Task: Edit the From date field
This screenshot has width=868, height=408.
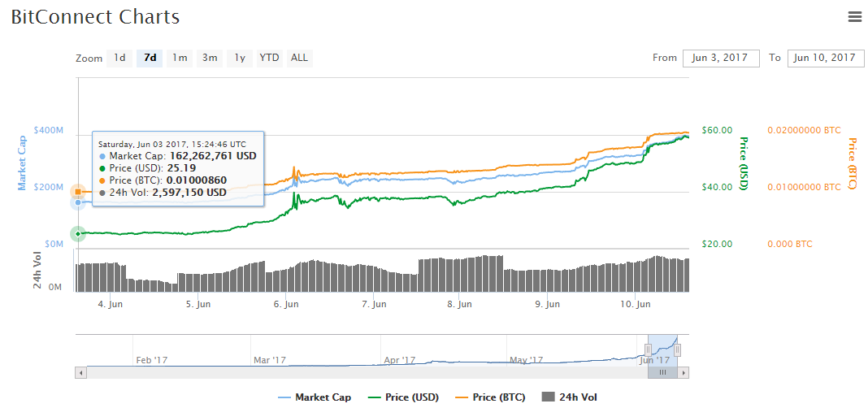Action: pyautogui.click(x=721, y=58)
